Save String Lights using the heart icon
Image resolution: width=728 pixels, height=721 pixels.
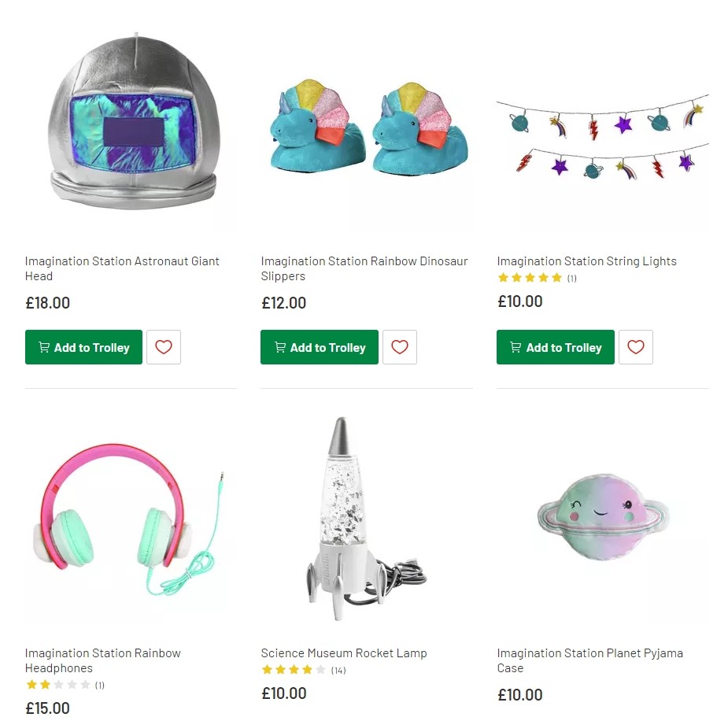pos(636,346)
